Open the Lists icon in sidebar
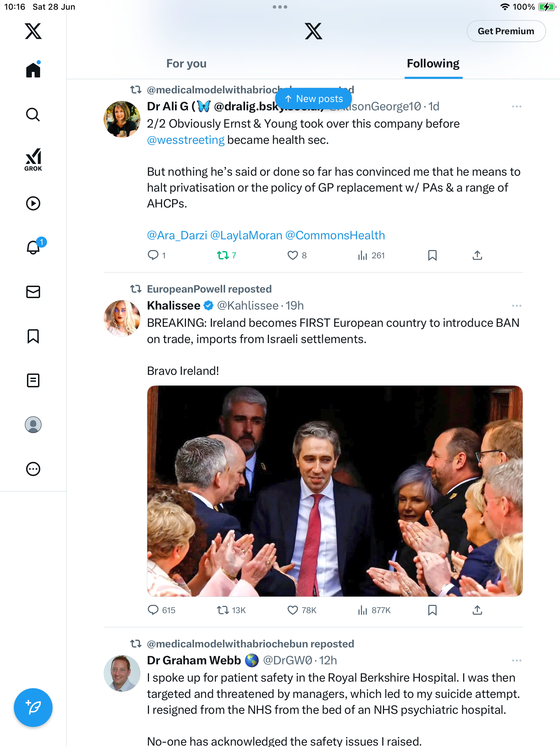The image size is (560, 747). point(33,380)
